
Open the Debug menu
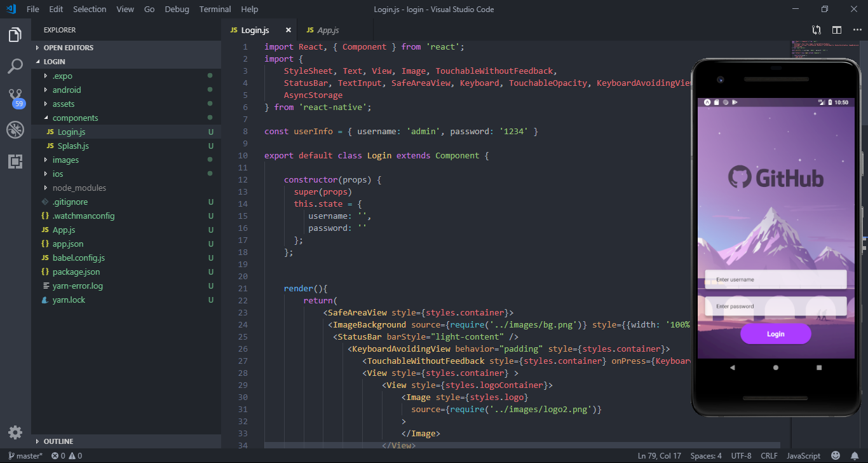(x=177, y=9)
